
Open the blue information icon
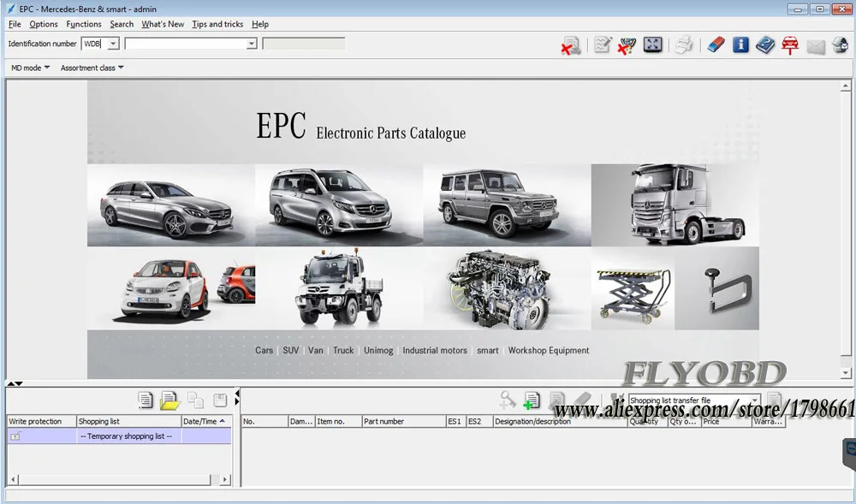point(740,44)
